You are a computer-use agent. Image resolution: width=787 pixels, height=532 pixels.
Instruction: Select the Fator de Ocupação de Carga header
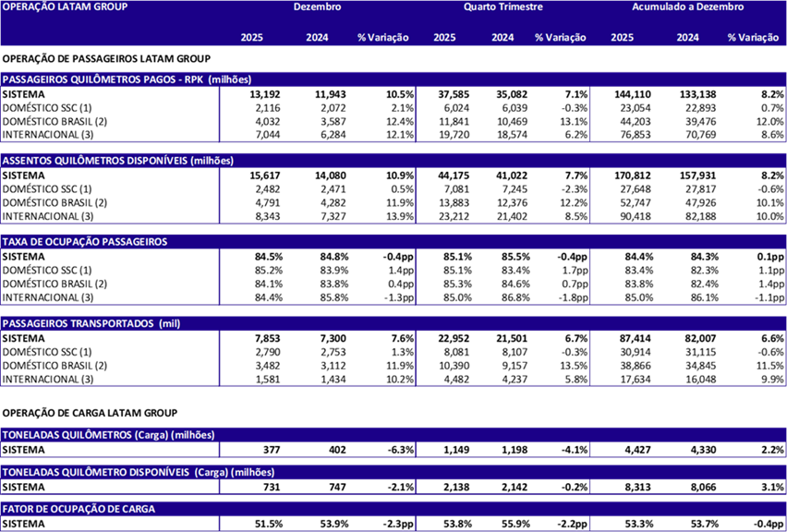coord(79,509)
